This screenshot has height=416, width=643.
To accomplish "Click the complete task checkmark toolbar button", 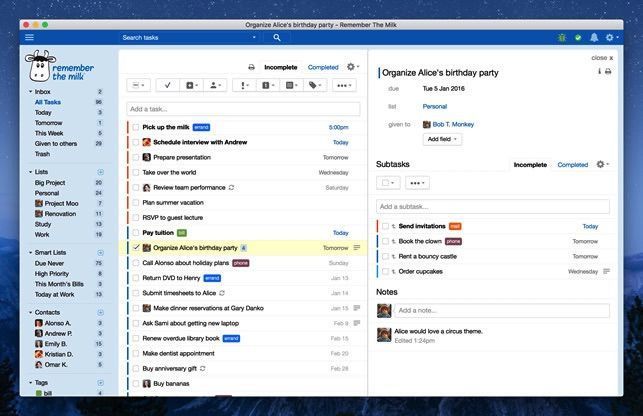I will 167,85.
